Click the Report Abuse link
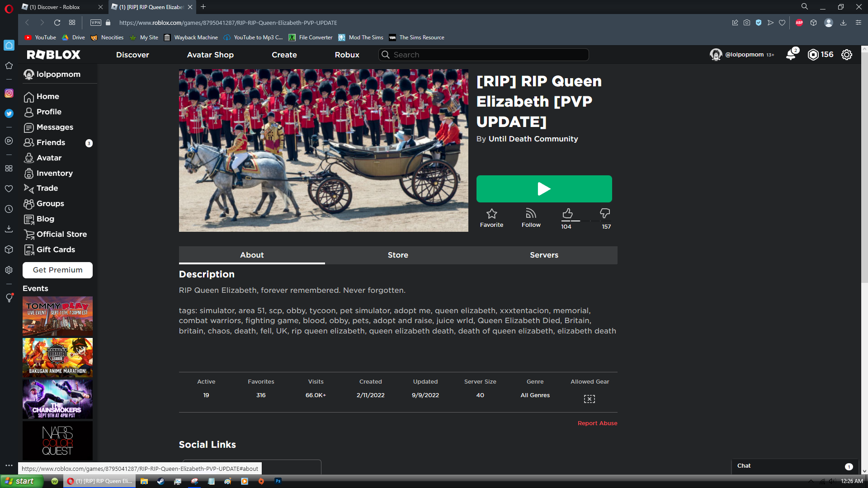This screenshot has width=868, height=488. coord(597,423)
